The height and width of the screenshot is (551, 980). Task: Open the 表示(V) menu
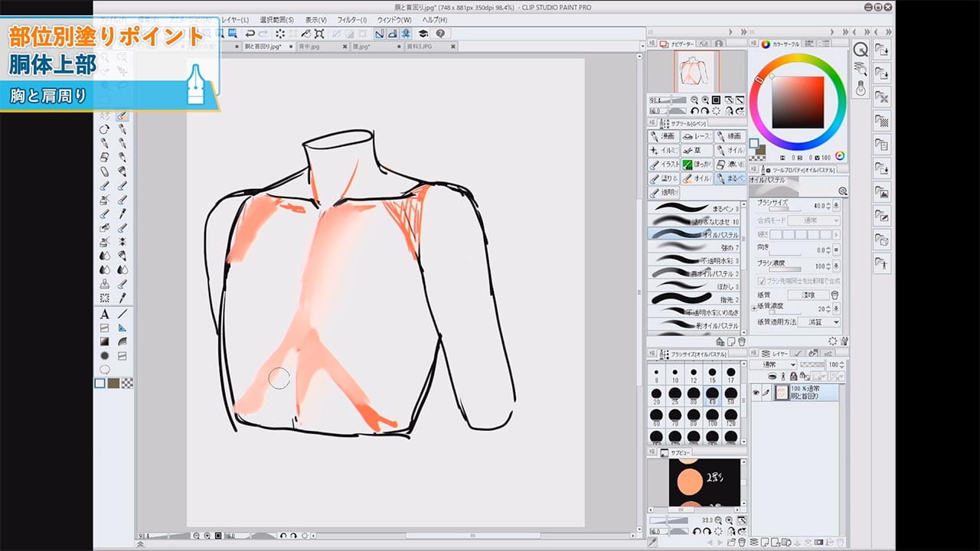coord(315,19)
